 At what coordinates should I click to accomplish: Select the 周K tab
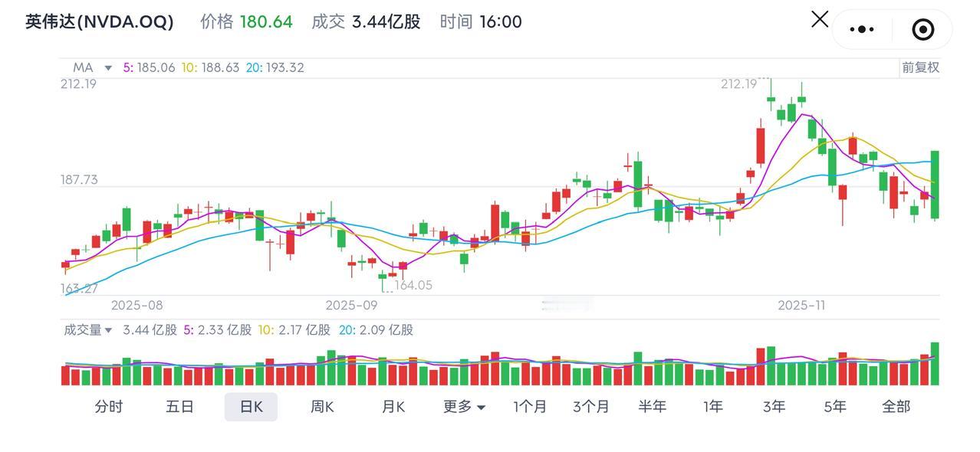tap(322, 407)
